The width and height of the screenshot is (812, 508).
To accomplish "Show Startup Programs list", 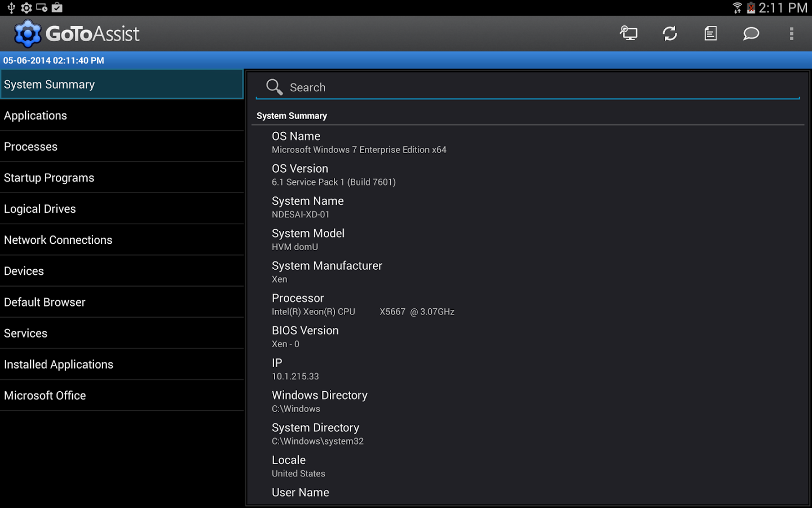I will point(122,177).
